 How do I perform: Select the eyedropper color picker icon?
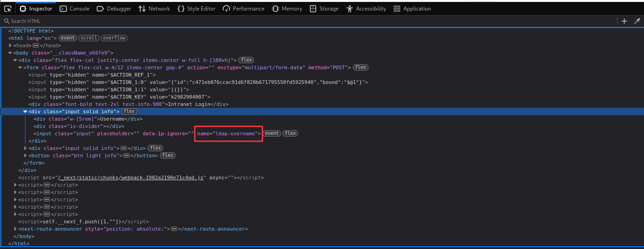click(x=637, y=21)
